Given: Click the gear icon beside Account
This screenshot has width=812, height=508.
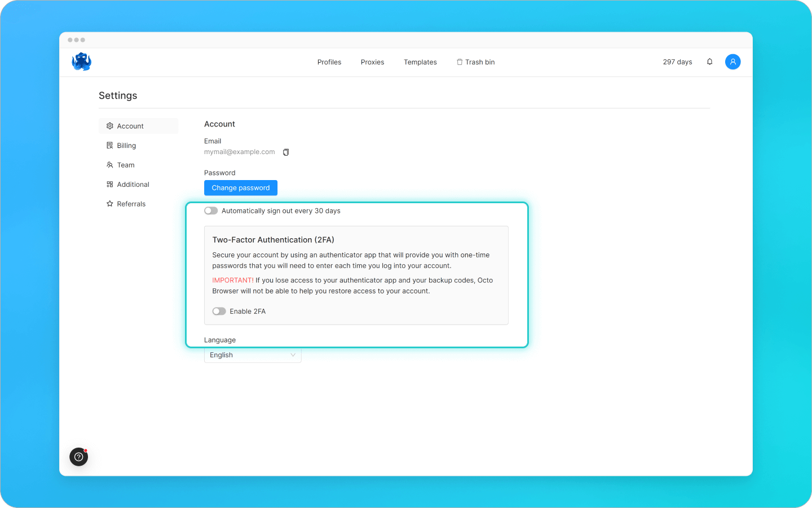Looking at the screenshot, I should coord(109,126).
